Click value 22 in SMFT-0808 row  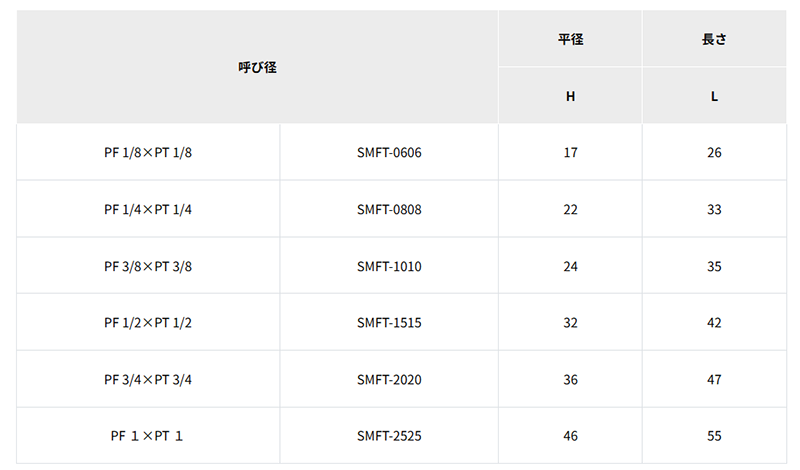pos(570,209)
